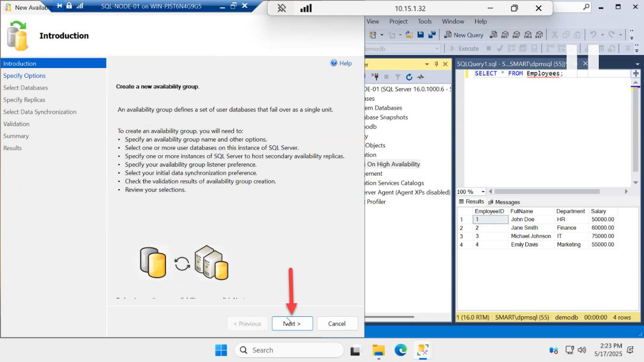
Task: Click the XMLA query icon in toolbar
Action: tap(528, 35)
